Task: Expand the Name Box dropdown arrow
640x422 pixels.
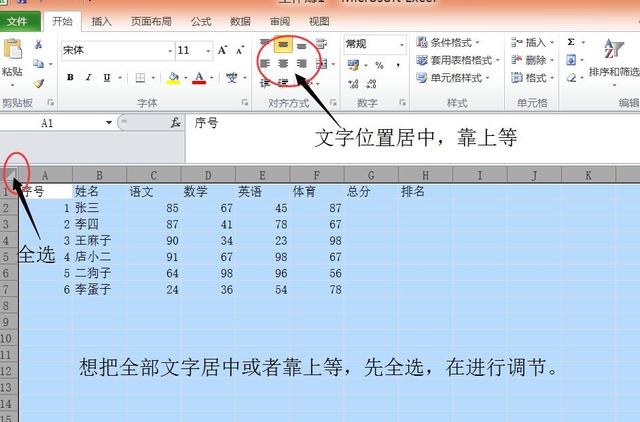Action: click(109, 122)
